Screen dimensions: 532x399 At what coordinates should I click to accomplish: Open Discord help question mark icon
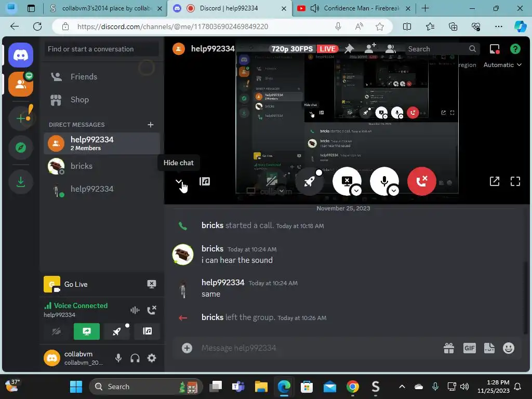click(x=515, y=49)
